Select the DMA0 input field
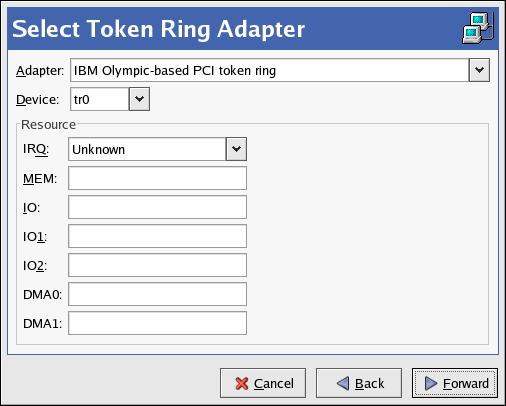The image size is (506, 406). (x=157, y=294)
